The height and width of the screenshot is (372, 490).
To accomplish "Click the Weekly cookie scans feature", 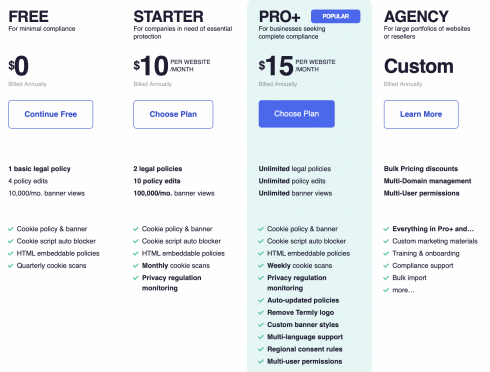I will [299, 266].
